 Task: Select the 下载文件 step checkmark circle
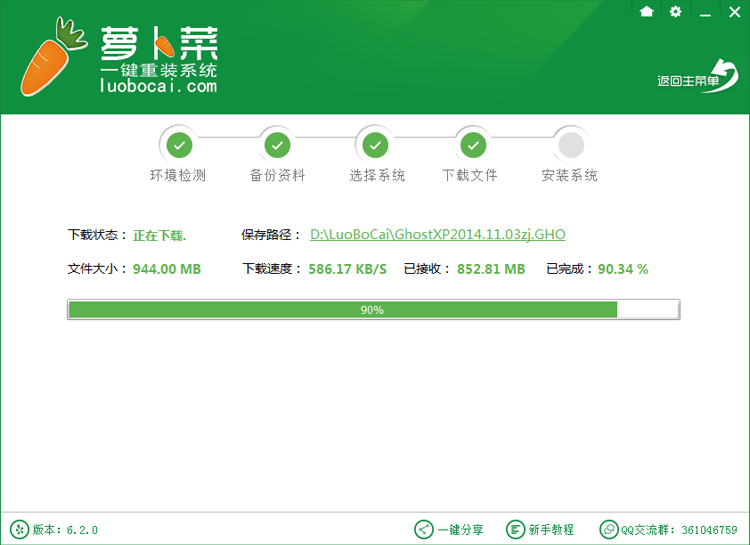coord(472,145)
